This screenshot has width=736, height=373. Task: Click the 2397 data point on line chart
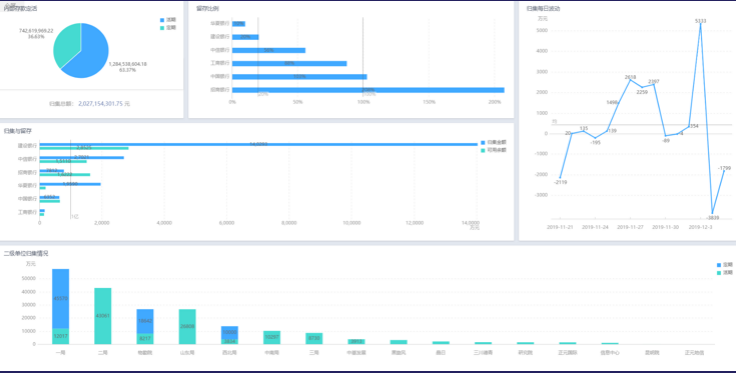coord(654,84)
